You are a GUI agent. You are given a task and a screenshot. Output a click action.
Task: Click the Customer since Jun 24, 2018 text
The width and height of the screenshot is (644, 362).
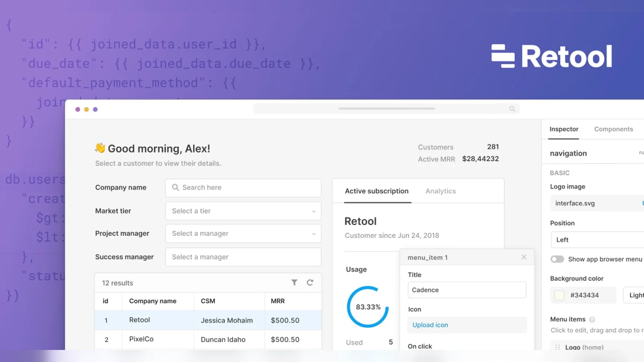(392, 236)
